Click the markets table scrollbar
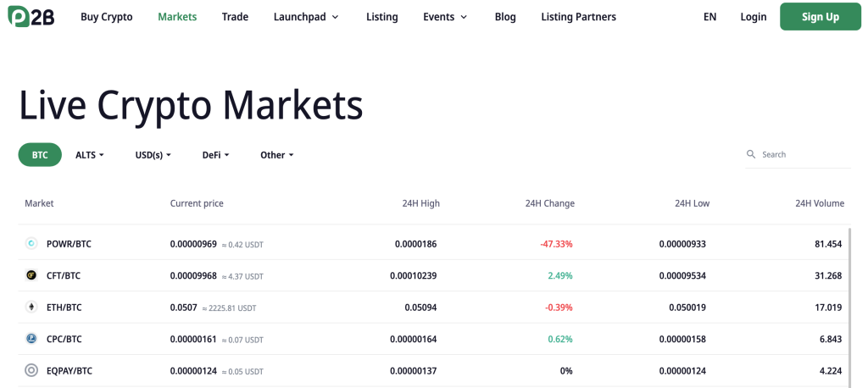Screen dimensions: 868x388 coord(849,308)
